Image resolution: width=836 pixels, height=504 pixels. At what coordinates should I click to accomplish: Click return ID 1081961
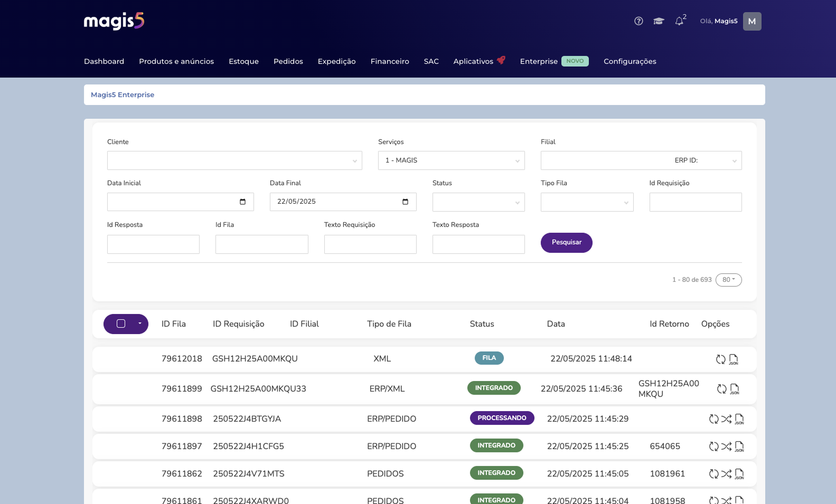pyautogui.click(x=668, y=474)
